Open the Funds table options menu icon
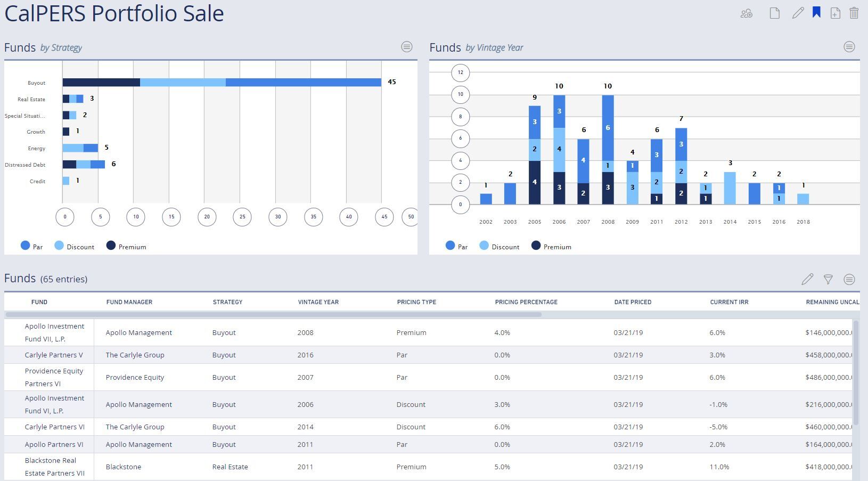The width and height of the screenshot is (868, 481). (849, 279)
